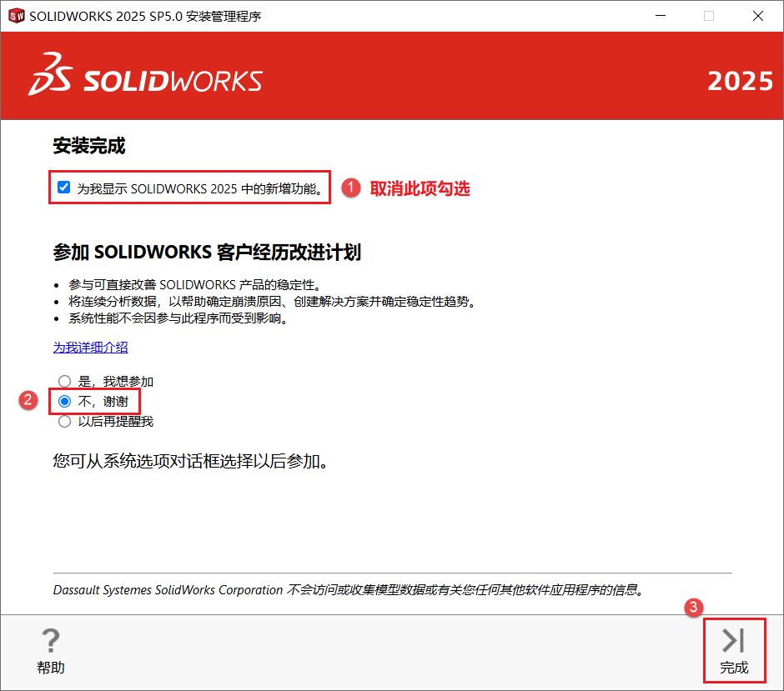
Task: Click the 系统性能不会因参与此程序而受到影响 bullet
Action: [x=178, y=318]
